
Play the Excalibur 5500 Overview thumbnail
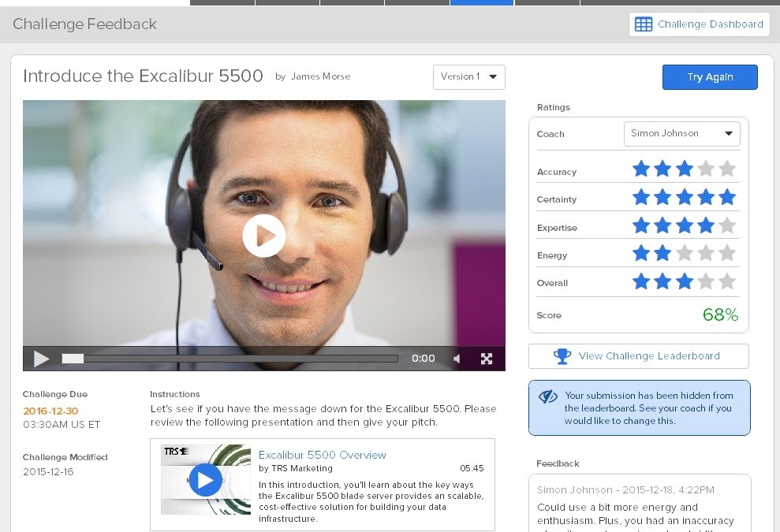pyautogui.click(x=205, y=480)
